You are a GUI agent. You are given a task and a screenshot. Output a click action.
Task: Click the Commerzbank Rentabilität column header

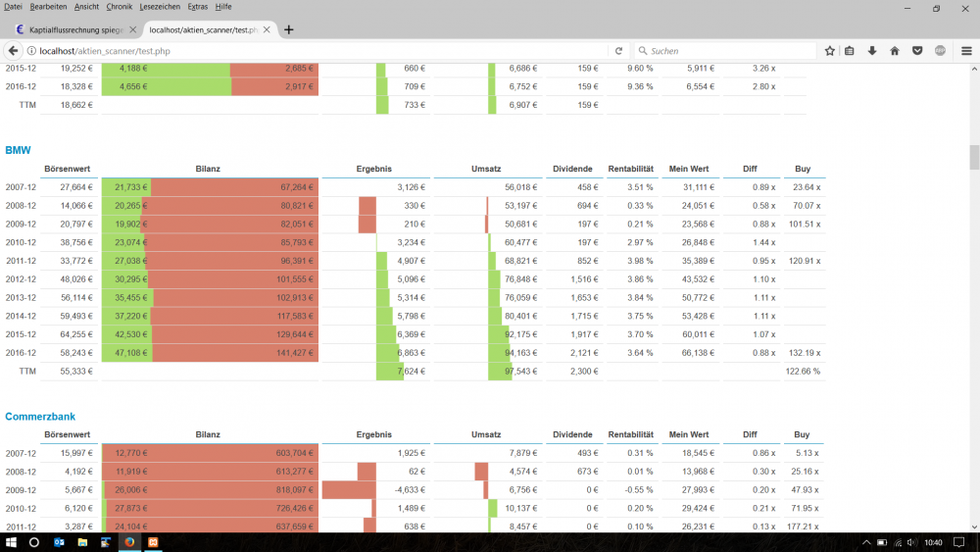[630, 434]
